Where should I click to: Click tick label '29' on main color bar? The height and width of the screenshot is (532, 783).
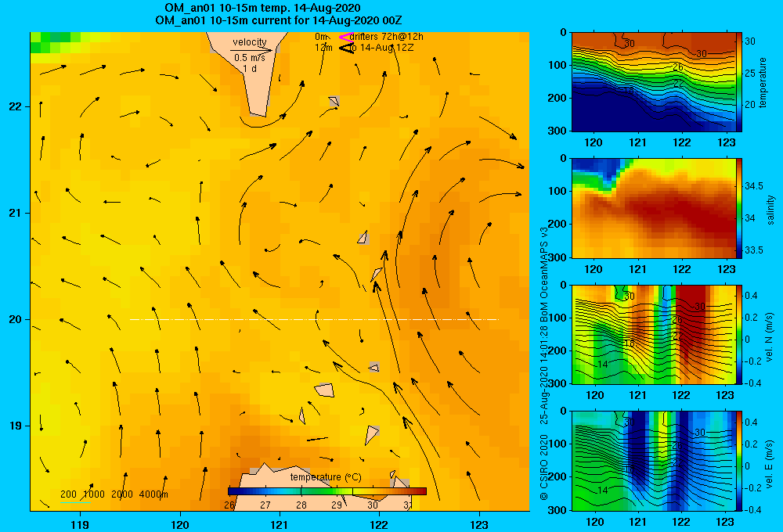[337, 505]
